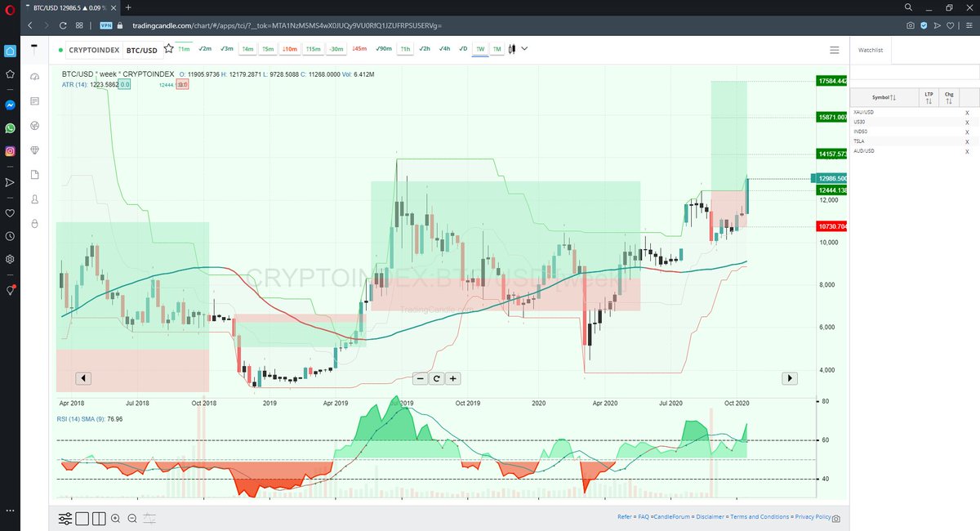Open the globe-style sidebar icon

(34, 126)
